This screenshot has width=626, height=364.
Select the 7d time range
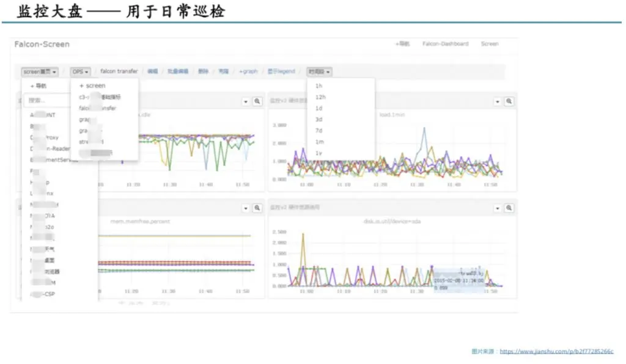pyautogui.click(x=319, y=130)
